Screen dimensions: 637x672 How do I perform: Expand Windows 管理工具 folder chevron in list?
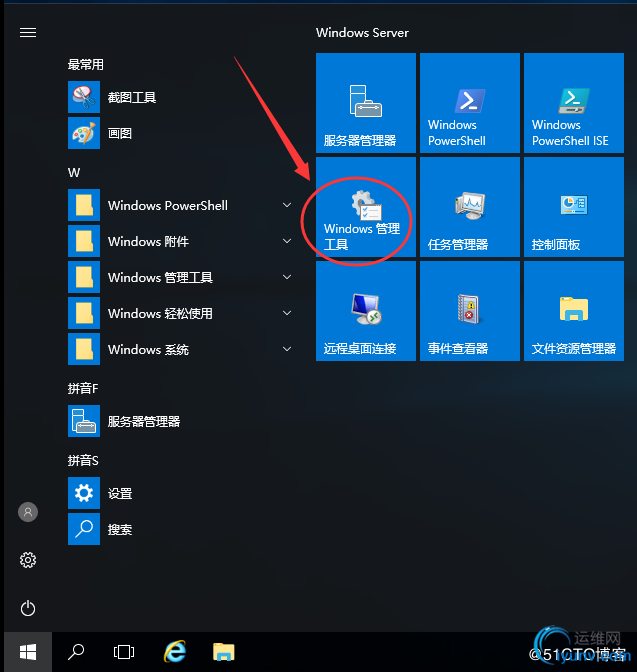point(287,277)
